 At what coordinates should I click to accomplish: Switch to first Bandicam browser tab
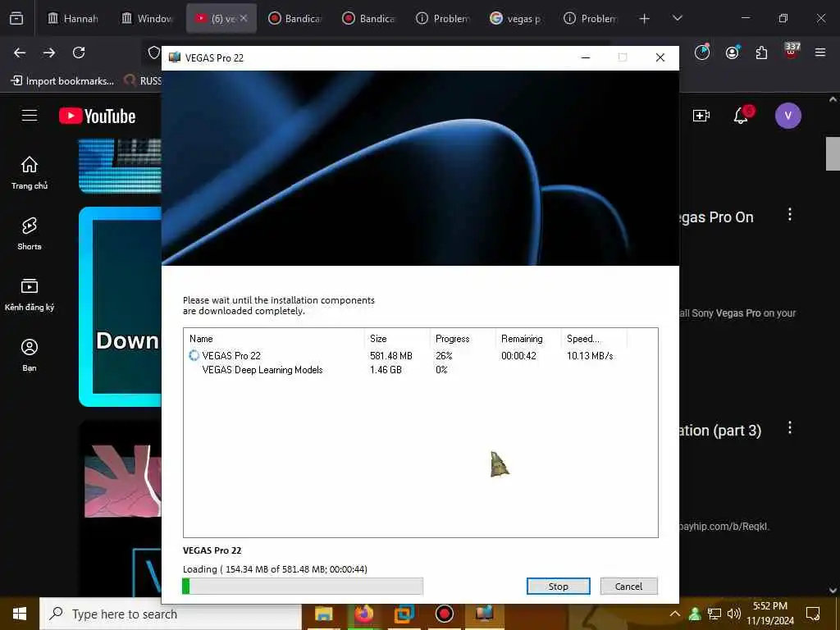[x=294, y=19]
